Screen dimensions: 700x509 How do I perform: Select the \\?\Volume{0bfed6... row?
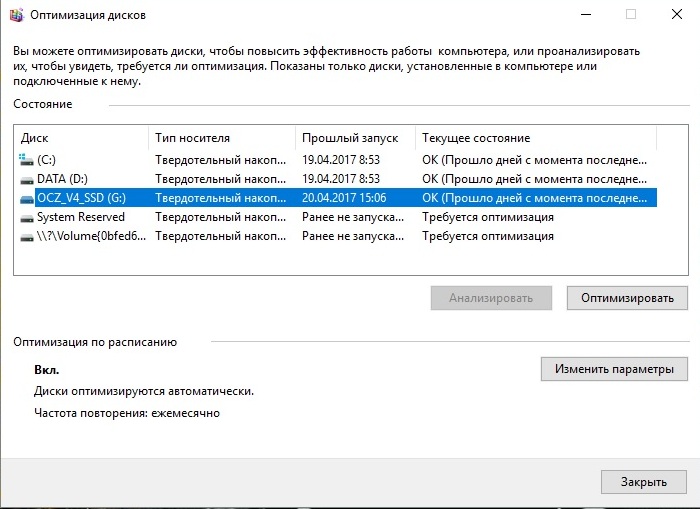click(x=338, y=236)
